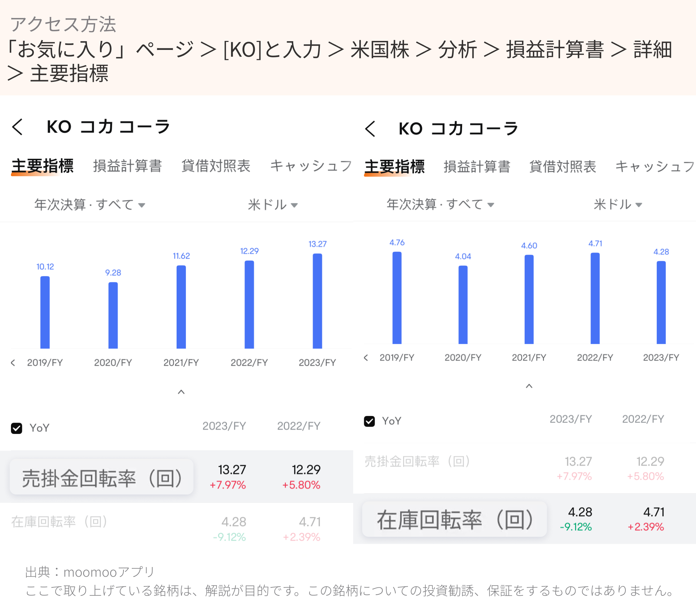The width and height of the screenshot is (696, 616).
Task: Click KO コカ コーラ title in left panel
Action: point(108,127)
